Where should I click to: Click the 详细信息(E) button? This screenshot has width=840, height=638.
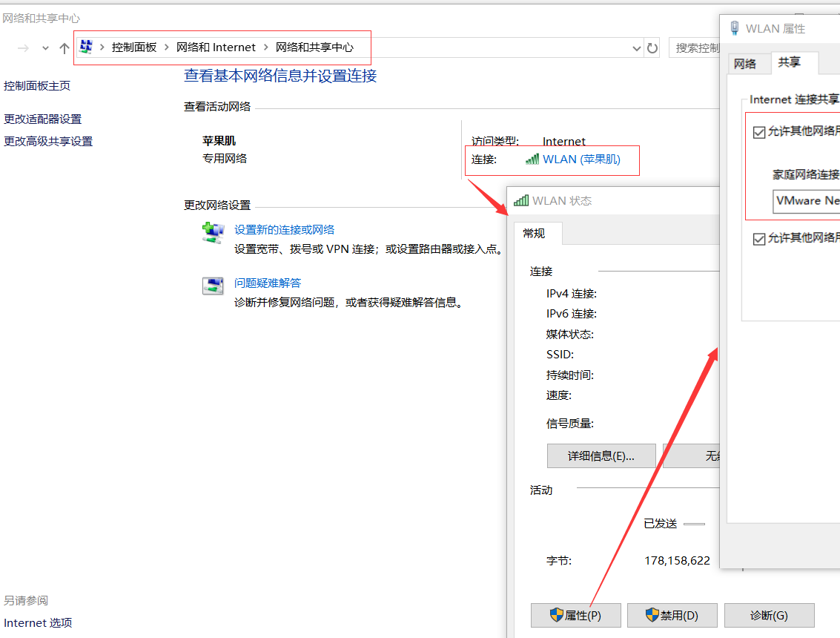pos(601,456)
